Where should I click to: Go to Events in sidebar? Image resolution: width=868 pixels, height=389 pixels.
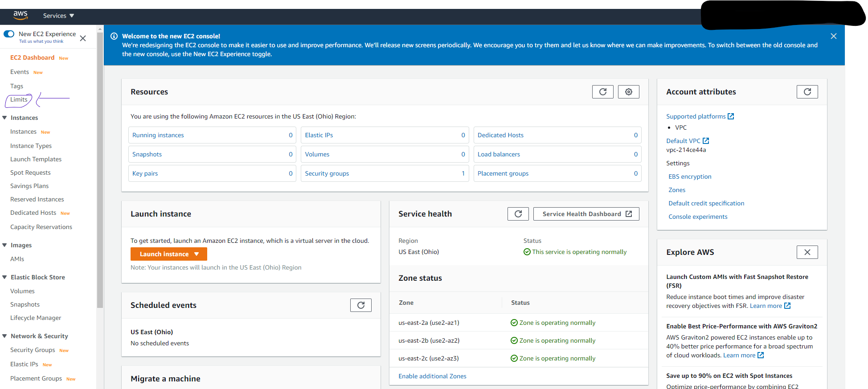[x=20, y=72]
